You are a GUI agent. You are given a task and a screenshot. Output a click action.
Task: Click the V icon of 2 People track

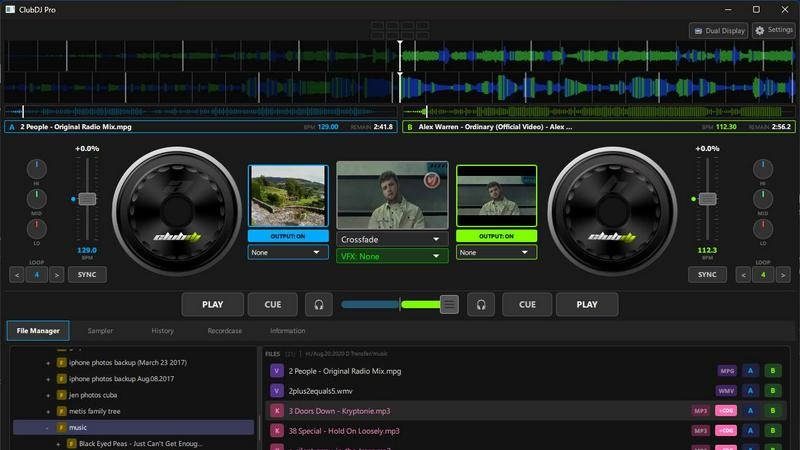pyautogui.click(x=277, y=371)
